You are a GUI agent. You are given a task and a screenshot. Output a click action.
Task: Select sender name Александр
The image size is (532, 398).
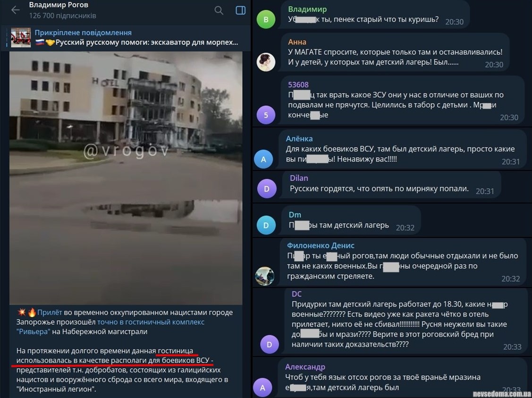point(305,367)
